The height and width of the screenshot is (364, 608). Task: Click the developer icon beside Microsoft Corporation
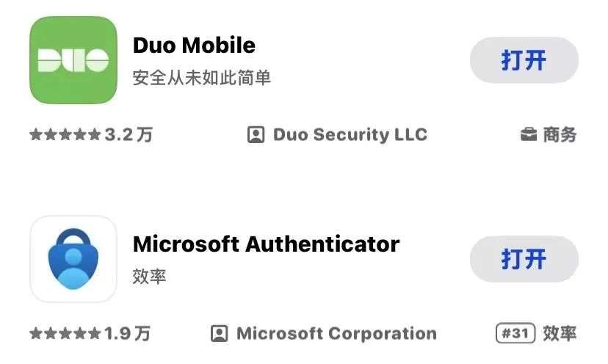click(x=219, y=334)
